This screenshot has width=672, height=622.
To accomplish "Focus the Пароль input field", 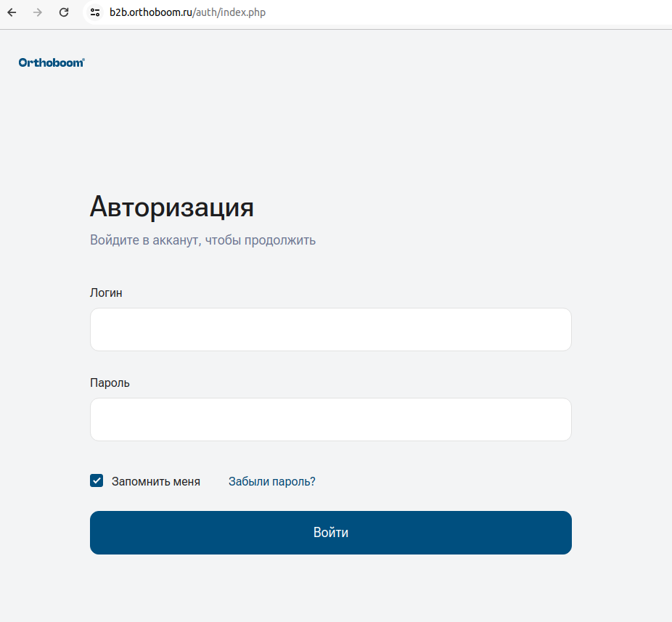I will pos(330,419).
